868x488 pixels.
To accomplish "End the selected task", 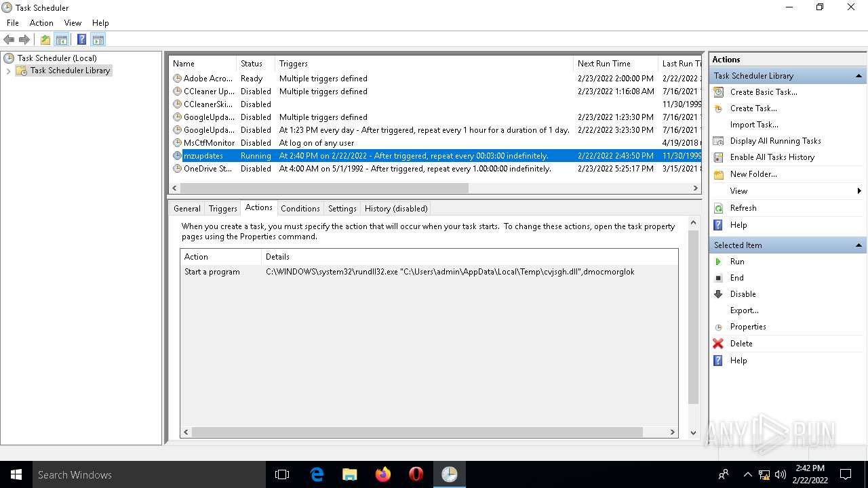I will point(737,278).
